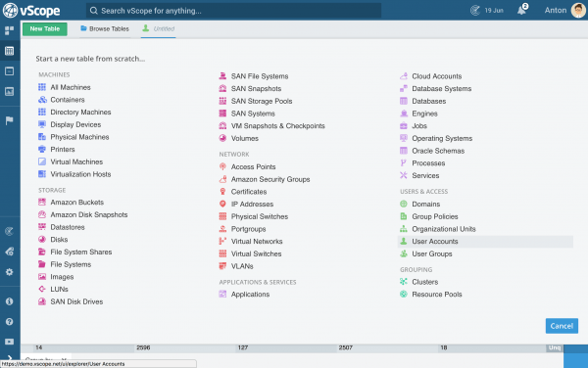Select the table explorer sidebar icon
The image size is (588, 368).
click(x=10, y=51)
